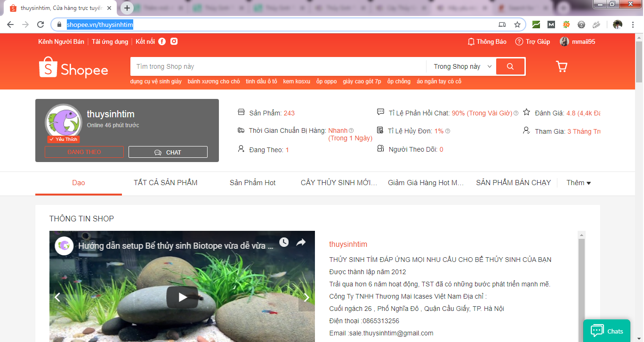Screen dimensions: 644x342
Task: Click the video Watch later clock icon
Action: 284,242
